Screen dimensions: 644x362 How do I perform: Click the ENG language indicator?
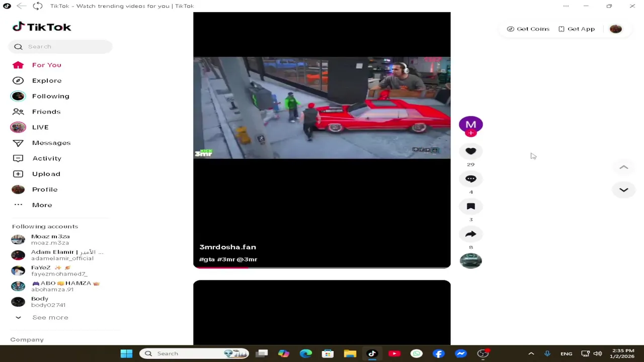tap(566, 353)
